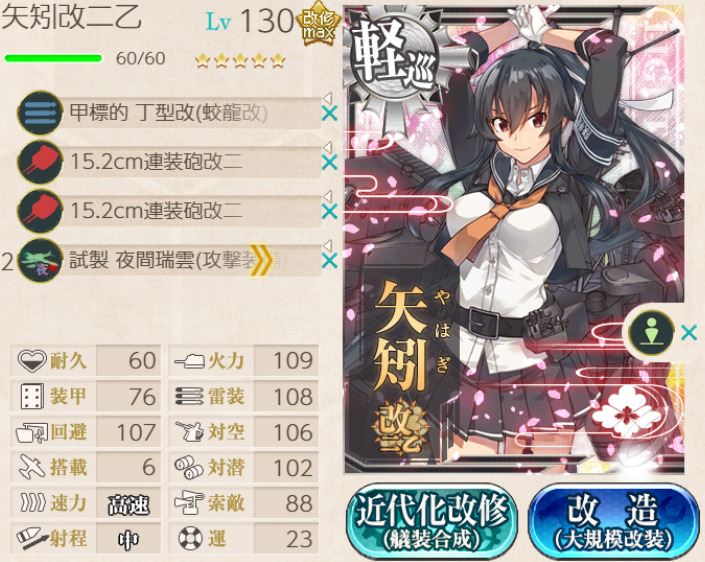Remove the 甲標的 丁型改 equipment

pos(330,114)
